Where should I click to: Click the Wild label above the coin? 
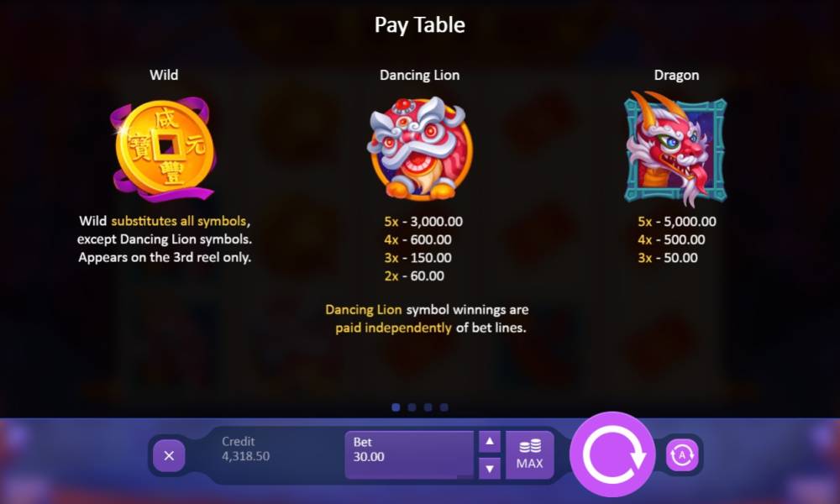[164, 75]
